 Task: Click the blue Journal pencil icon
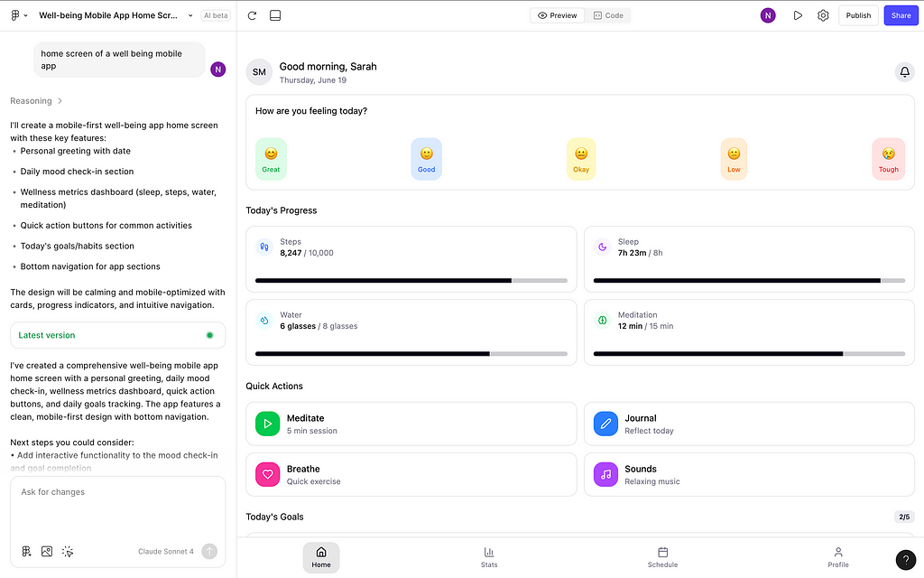point(605,424)
